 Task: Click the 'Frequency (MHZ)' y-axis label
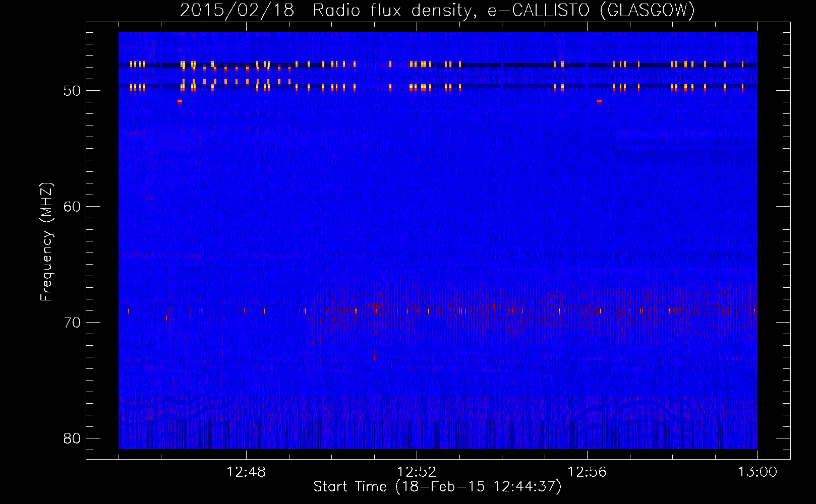click(x=46, y=241)
